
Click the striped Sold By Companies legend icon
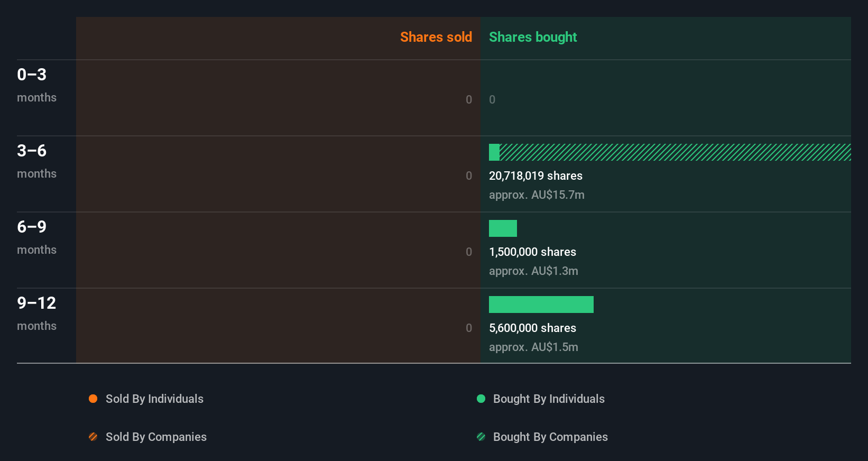point(93,437)
